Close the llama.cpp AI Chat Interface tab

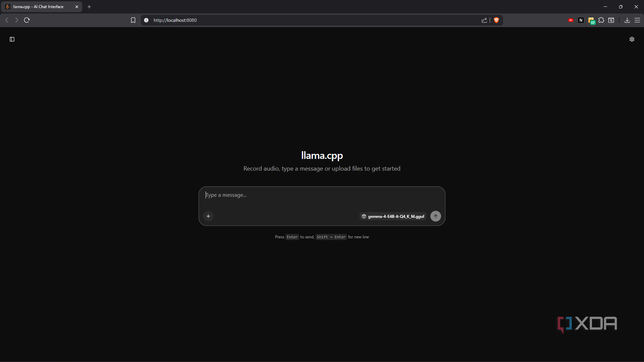[x=77, y=7]
